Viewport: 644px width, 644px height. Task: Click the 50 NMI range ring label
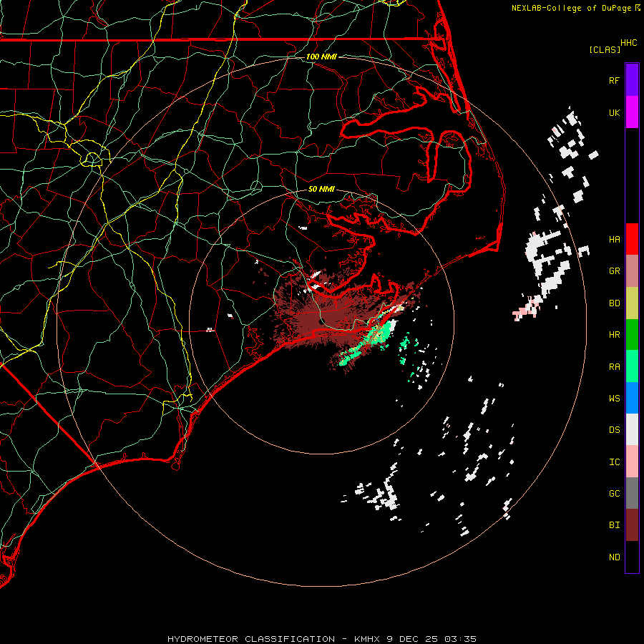pos(321,189)
